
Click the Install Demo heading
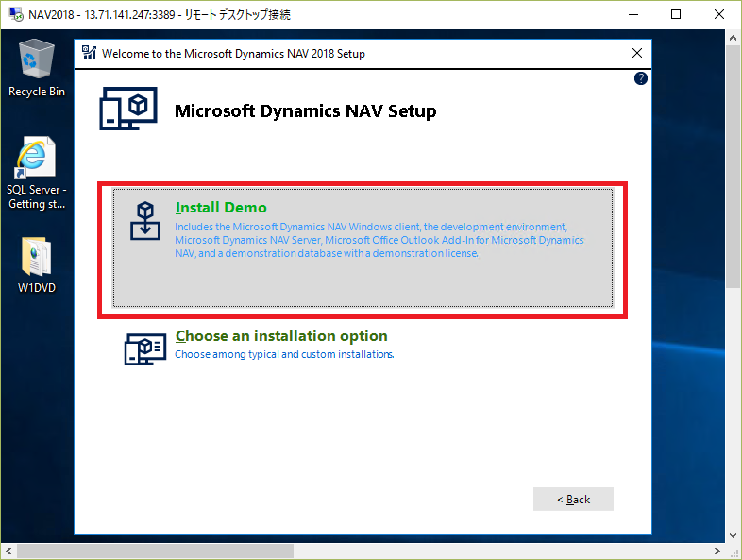(221, 208)
